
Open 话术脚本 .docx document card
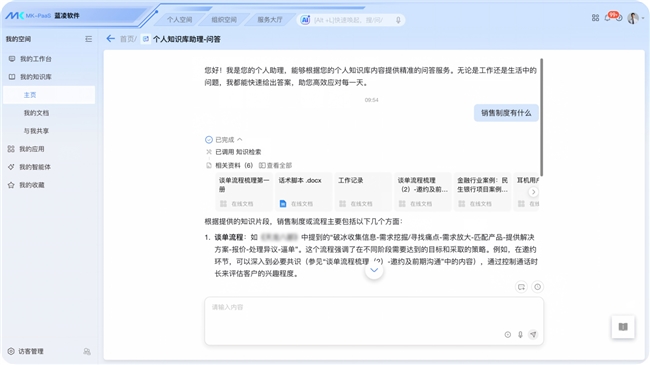[x=304, y=192]
